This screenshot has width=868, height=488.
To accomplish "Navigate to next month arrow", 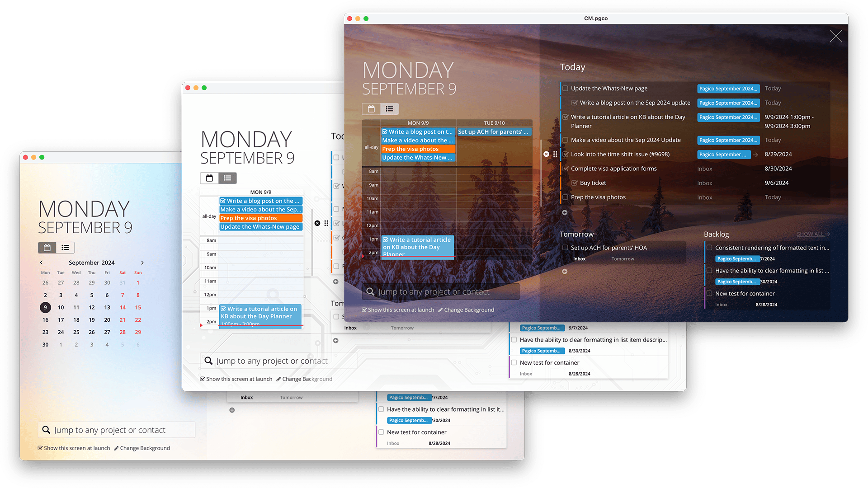I will click(x=142, y=262).
